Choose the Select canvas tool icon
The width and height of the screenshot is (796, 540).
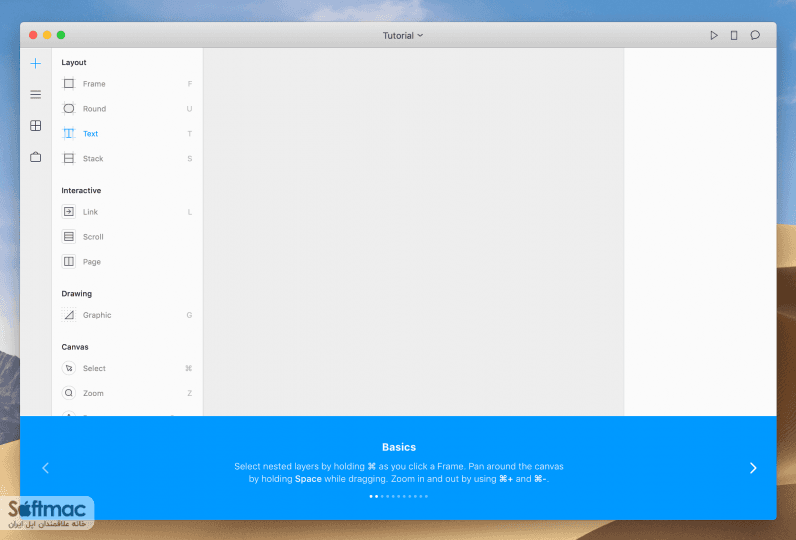pyautogui.click(x=69, y=368)
